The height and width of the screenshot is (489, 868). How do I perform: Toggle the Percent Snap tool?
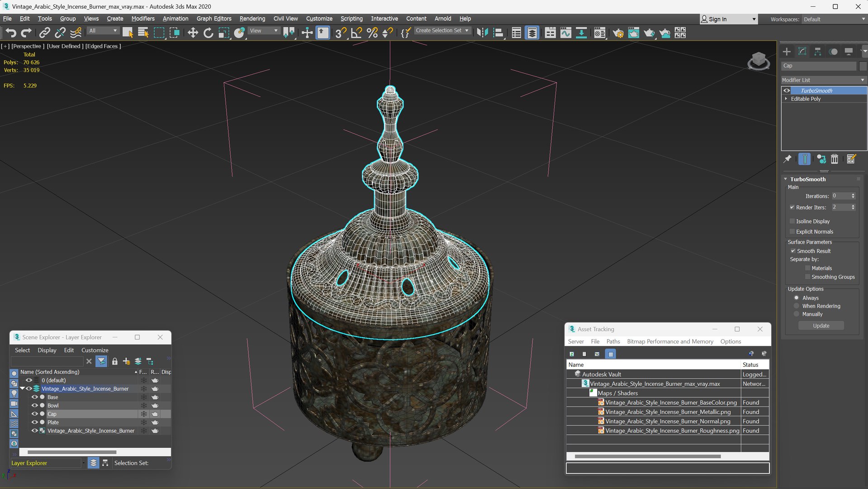[372, 33]
